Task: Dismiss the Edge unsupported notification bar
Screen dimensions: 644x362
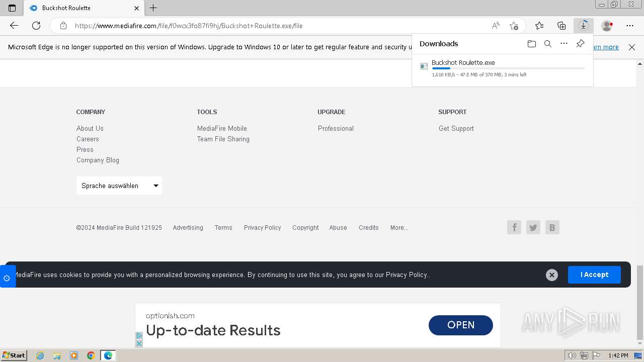Action: [632, 47]
